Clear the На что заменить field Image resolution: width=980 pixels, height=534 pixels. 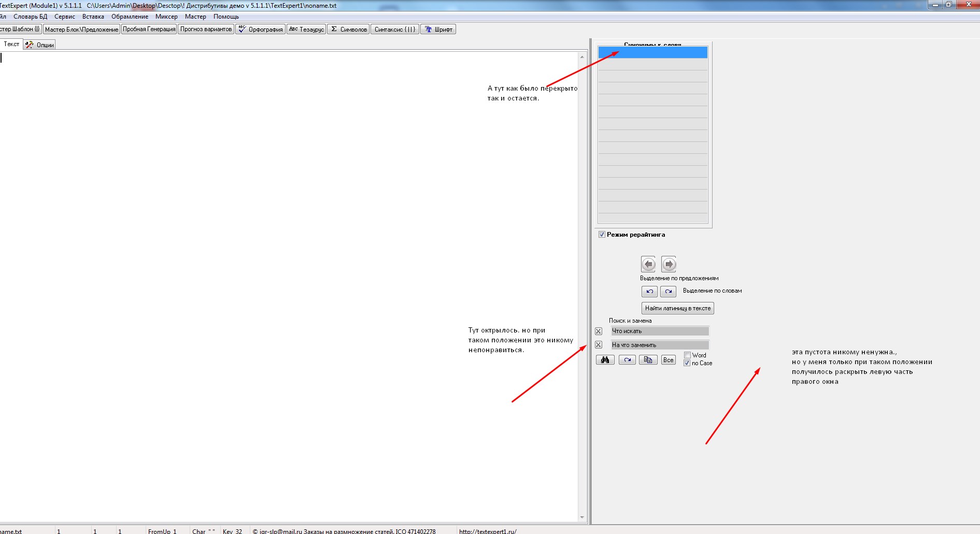599,345
